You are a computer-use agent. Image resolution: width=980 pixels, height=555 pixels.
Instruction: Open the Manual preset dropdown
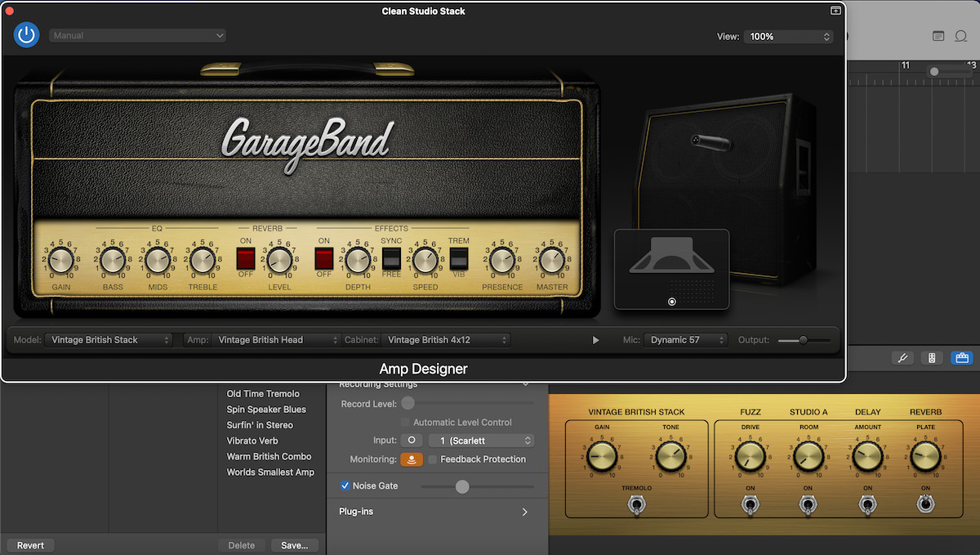[137, 35]
